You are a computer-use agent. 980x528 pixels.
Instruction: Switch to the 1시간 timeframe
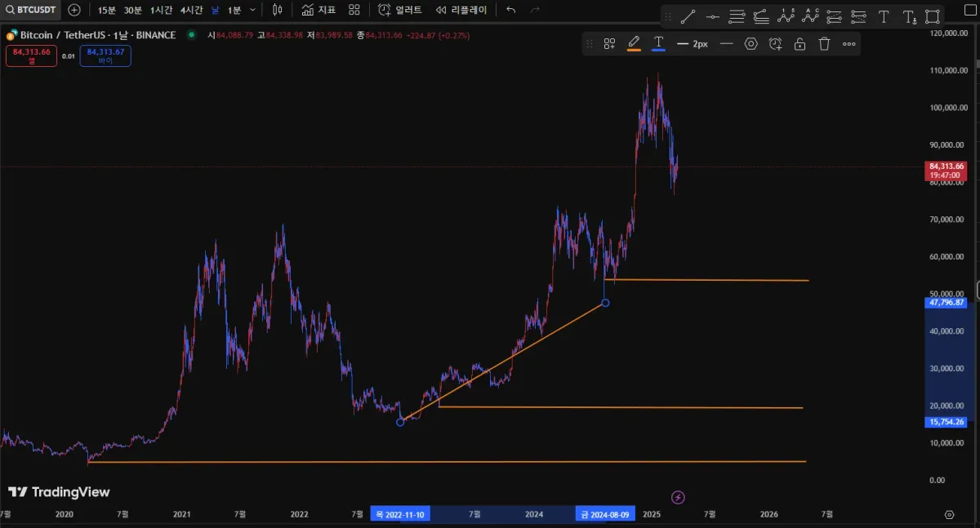(161, 10)
